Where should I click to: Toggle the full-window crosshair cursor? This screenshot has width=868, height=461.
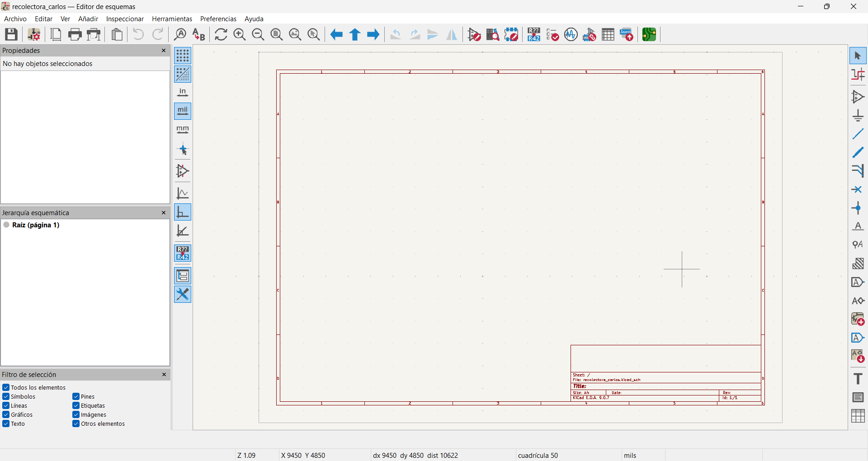click(183, 149)
